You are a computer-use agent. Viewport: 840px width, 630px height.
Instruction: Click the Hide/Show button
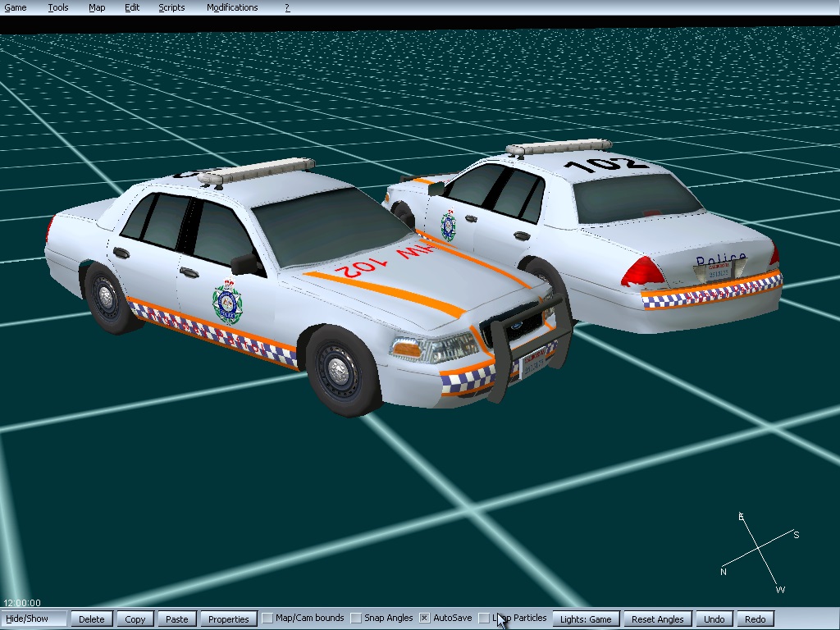(33, 619)
